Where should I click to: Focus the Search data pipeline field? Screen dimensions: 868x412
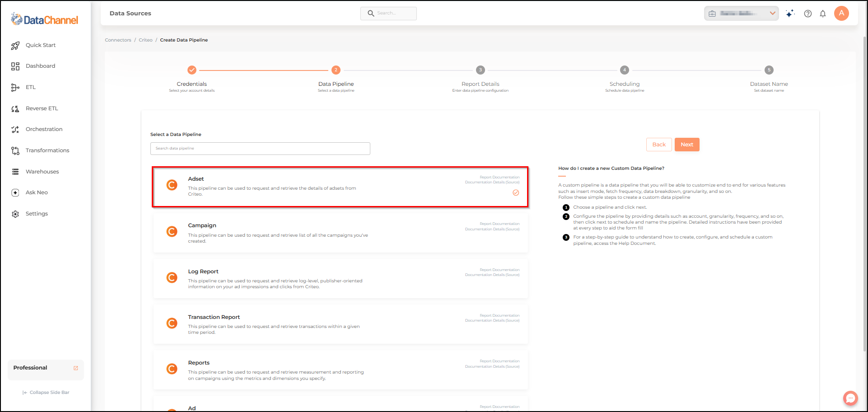260,149
